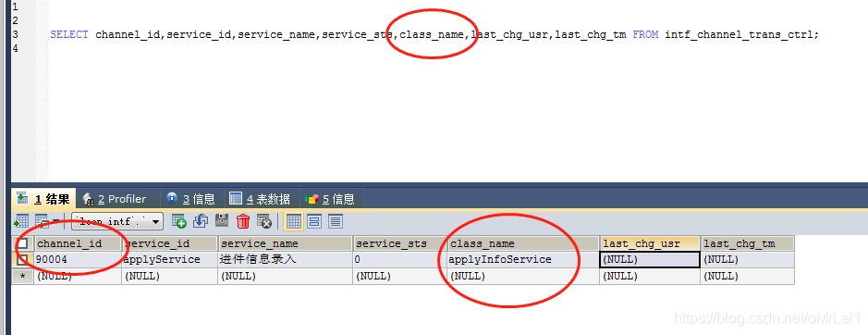Open the 1 结果 tab

coord(43,199)
